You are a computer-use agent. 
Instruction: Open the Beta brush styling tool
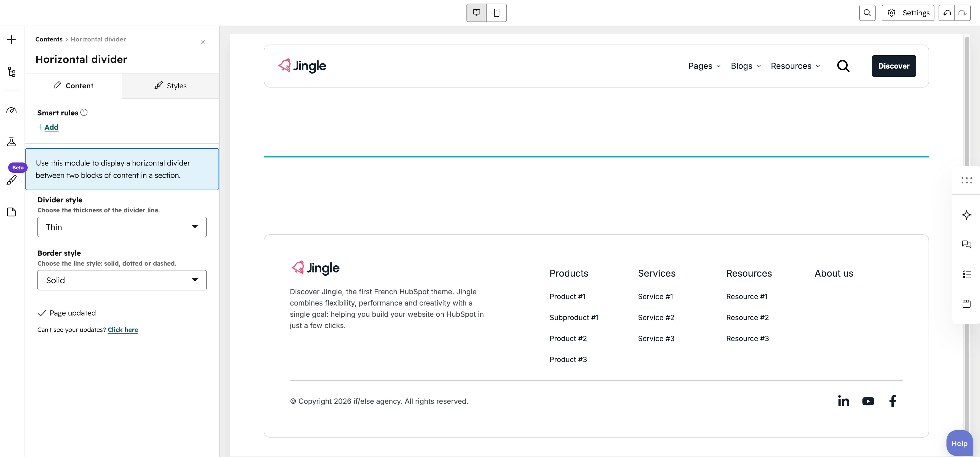coord(12,180)
